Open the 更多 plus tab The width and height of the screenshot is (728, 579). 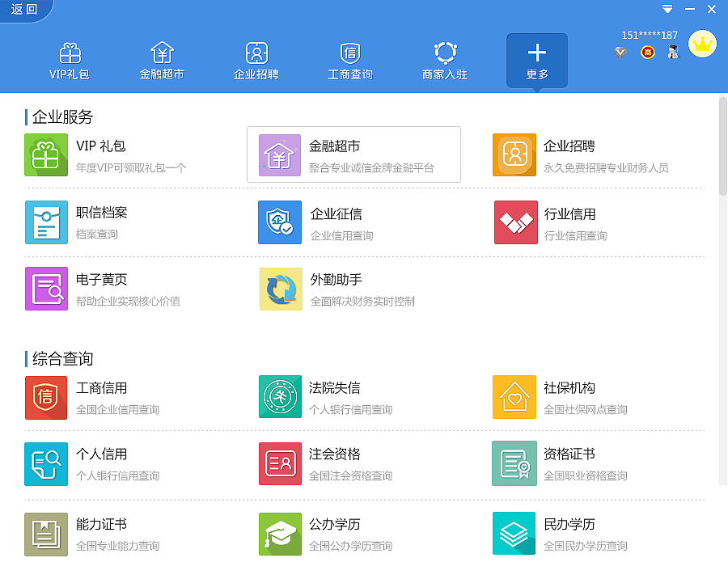[536, 61]
